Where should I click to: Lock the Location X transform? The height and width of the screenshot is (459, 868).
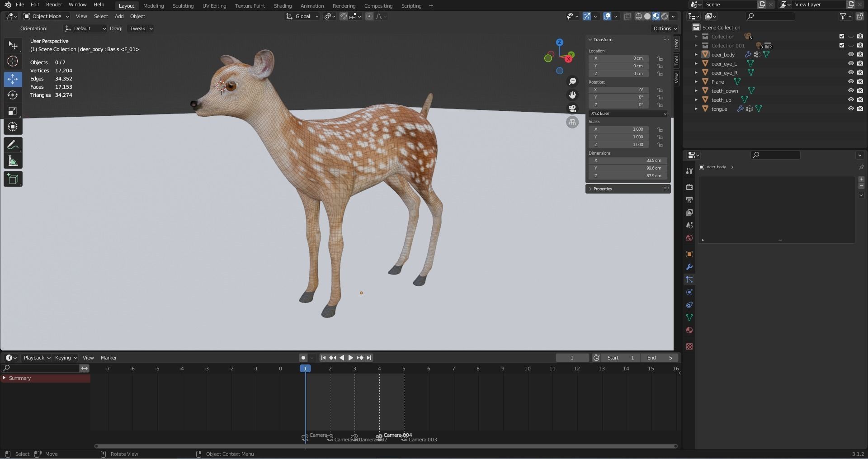[x=660, y=58]
